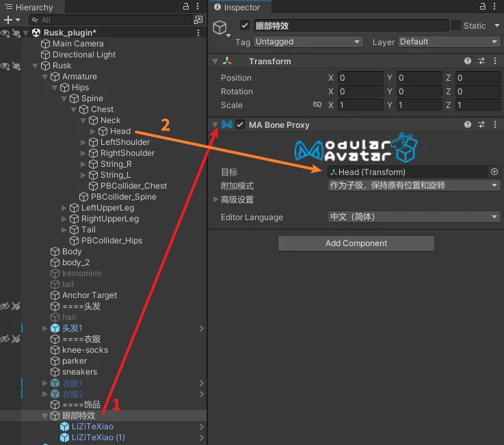Disable the MA Bone Proxy component checkbox
Viewport: 504px width, 445px height.
point(240,125)
